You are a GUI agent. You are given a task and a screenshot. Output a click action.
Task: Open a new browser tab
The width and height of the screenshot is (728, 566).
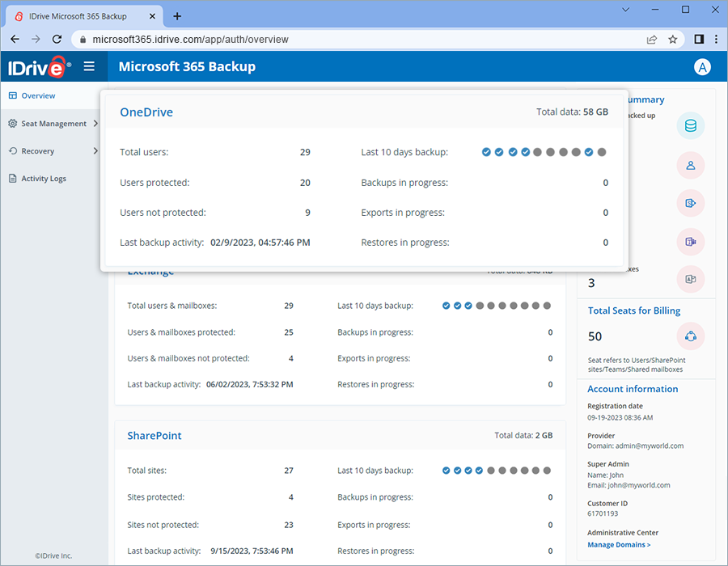click(177, 16)
